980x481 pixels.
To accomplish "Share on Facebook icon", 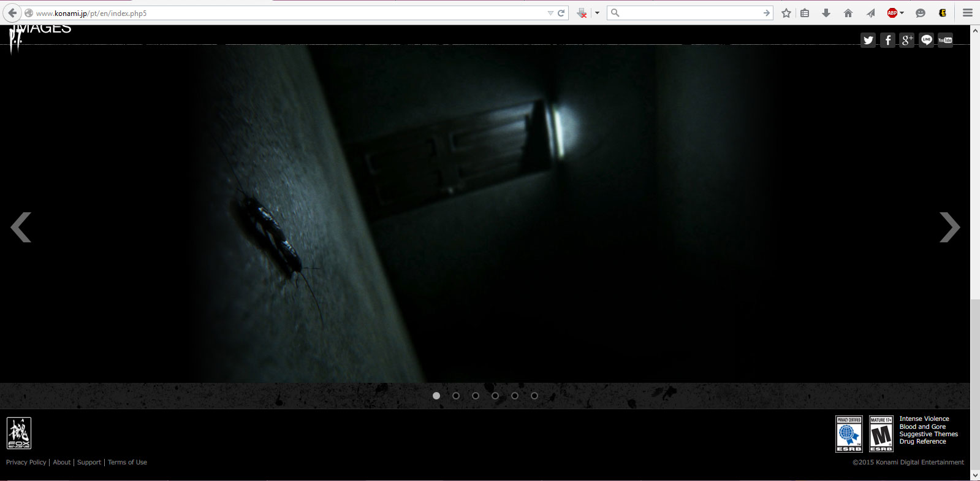I will click(x=887, y=40).
